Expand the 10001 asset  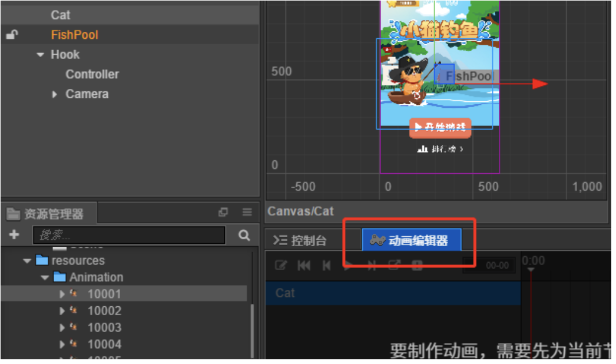[x=62, y=294]
